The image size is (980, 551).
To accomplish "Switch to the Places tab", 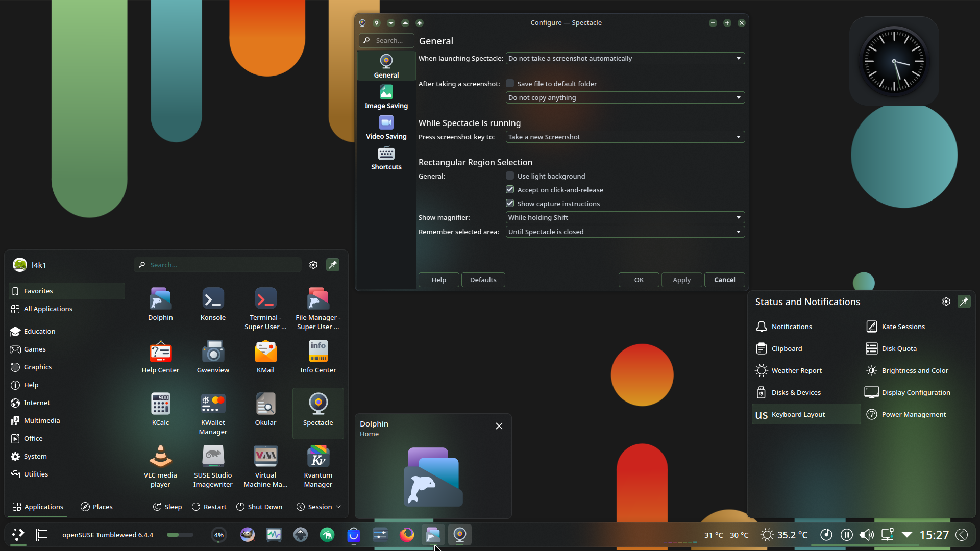I will click(x=96, y=507).
